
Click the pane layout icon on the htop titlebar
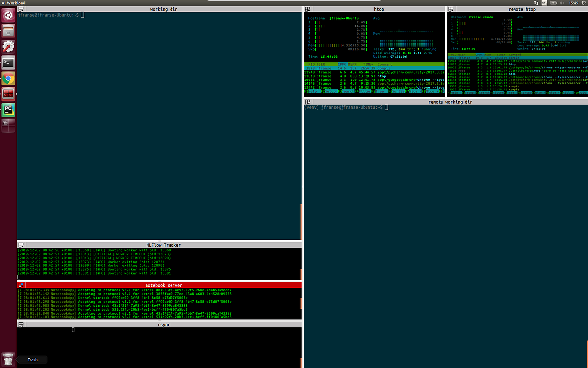(307, 9)
